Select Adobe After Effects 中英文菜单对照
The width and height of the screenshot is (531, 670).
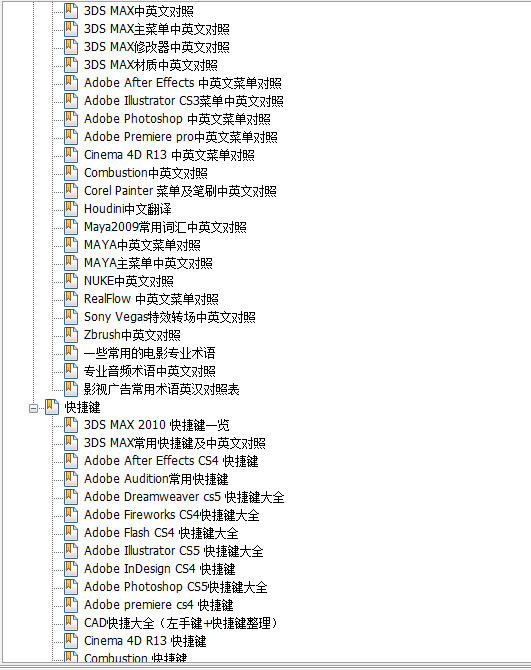(x=183, y=83)
